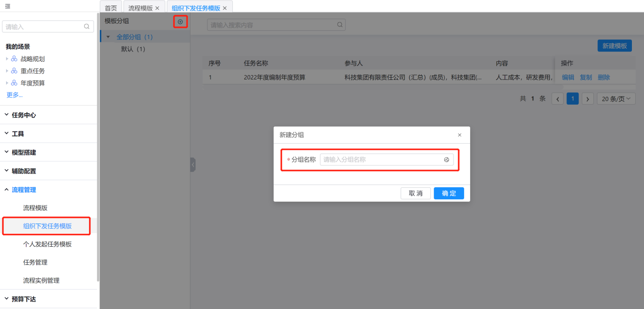The width and height of the screenshot is (644, 309).
Task: Click the add template group plus icon
Action: point(180,22)
